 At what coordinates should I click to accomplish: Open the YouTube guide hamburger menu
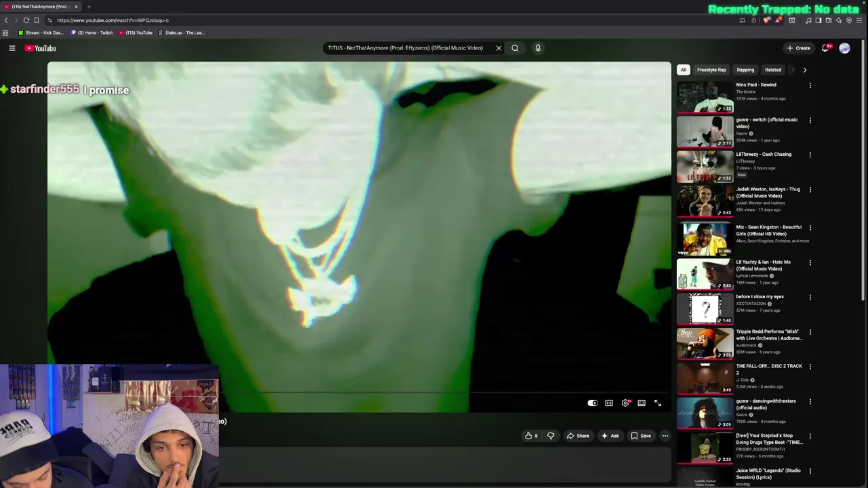pos(12,48)
